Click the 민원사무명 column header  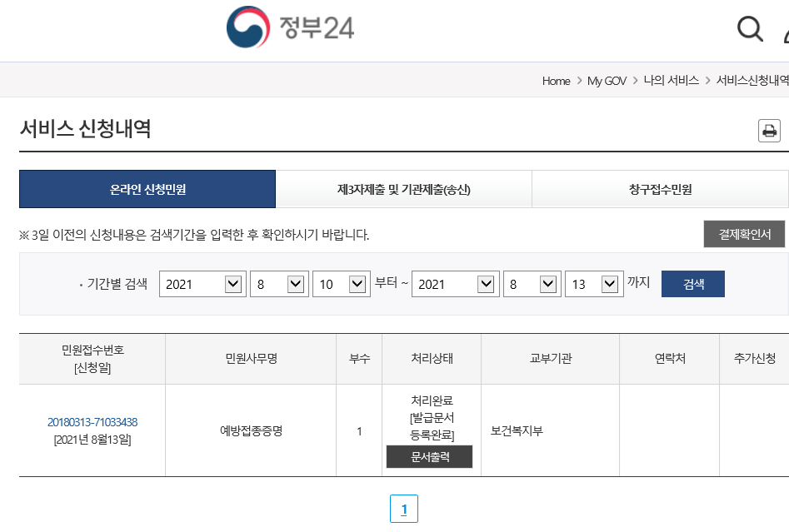pos(251,359)
